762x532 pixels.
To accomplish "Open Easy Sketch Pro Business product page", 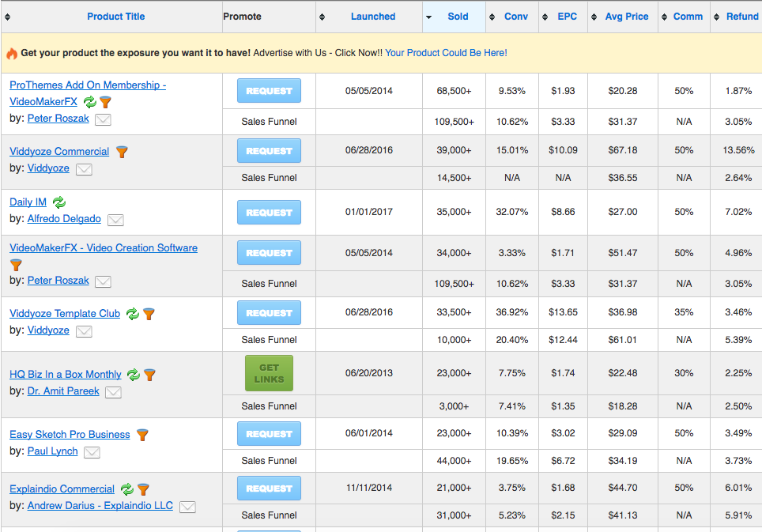I will click(70, 435).
